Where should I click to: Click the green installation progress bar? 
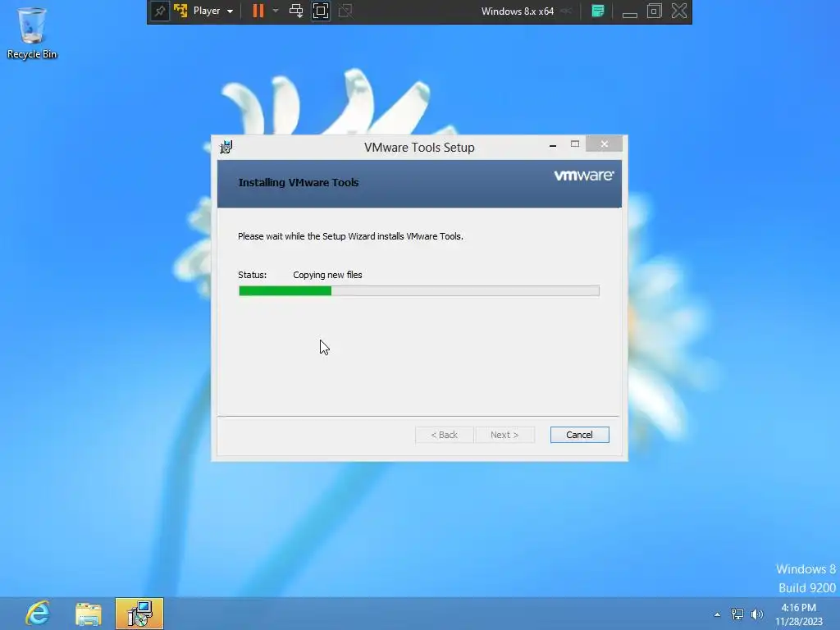pos(419,291)
